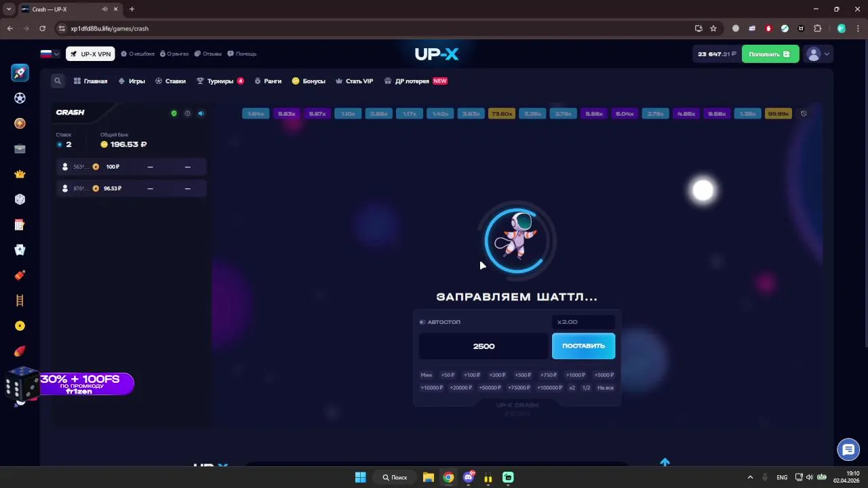
Task: Click the Пополнить deposit button
Action: pyautogui.click(x=770, y=54)
